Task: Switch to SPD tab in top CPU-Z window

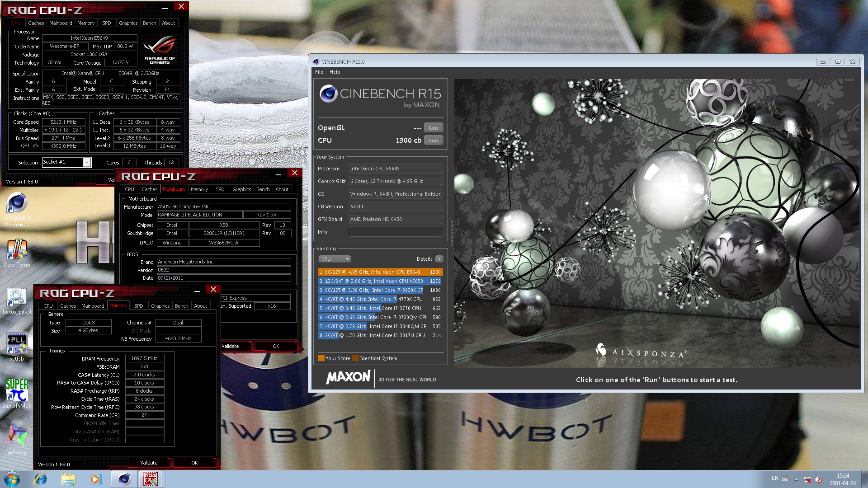Action: [107, 23]
